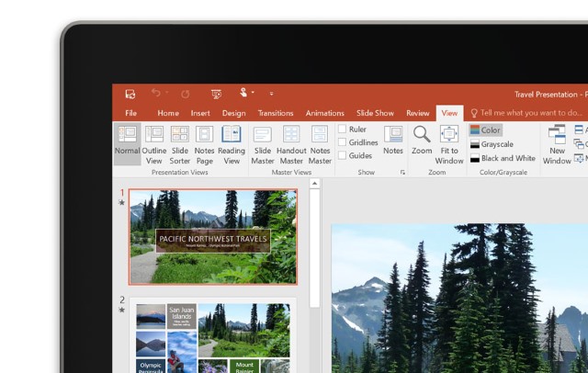588x373 pixels.
Task: Select Normal view
Action: point(127,143)
